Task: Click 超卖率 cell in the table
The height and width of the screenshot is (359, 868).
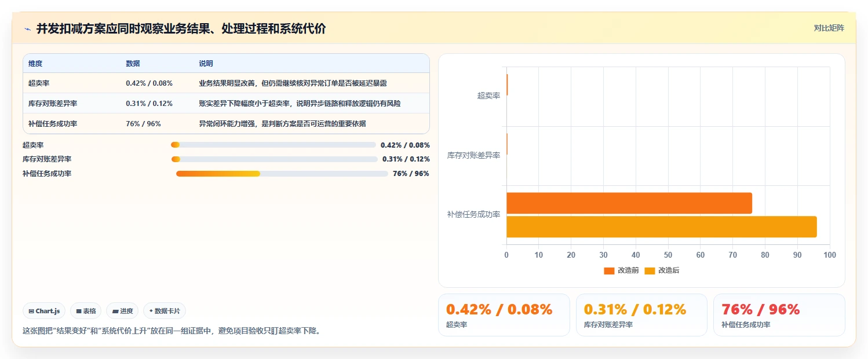Action: click(x=39, y=83)
